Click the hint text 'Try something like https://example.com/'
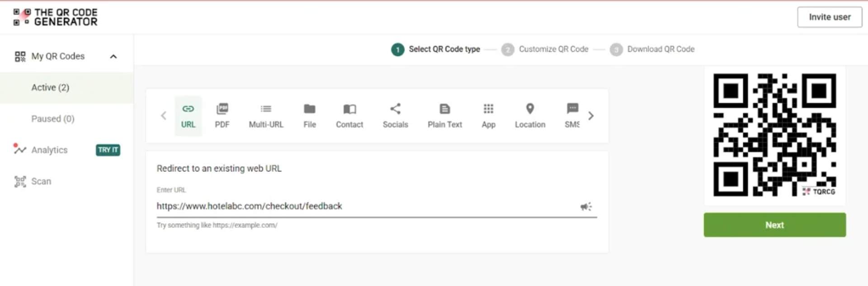This screenshot has width=868, height=286. (x=217, y=225)
